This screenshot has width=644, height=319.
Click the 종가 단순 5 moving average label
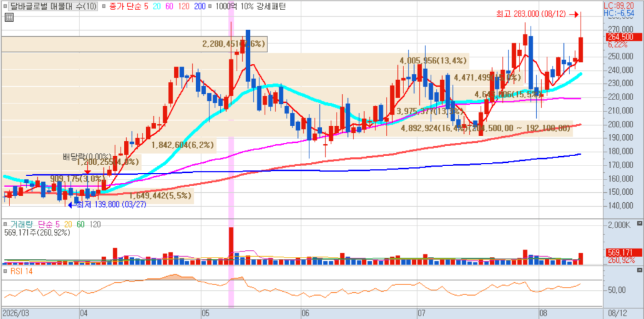coord(128,7)
